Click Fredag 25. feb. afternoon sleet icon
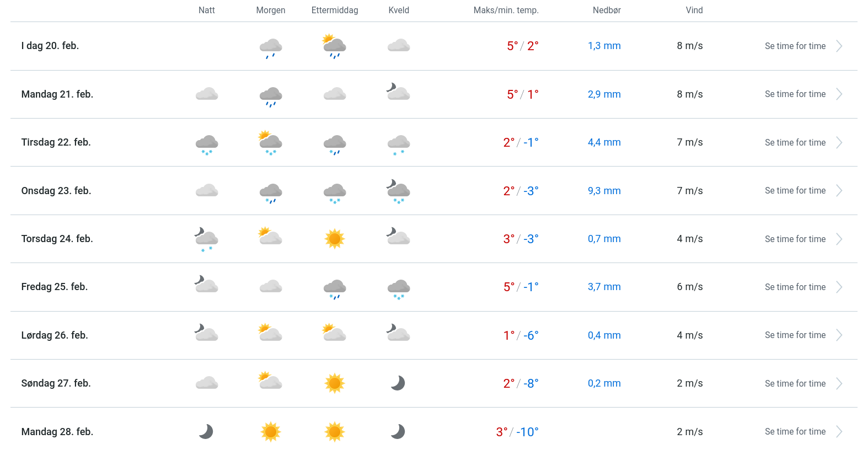The width and height of the screenshot is (868, 455). [x=335, y=288]
